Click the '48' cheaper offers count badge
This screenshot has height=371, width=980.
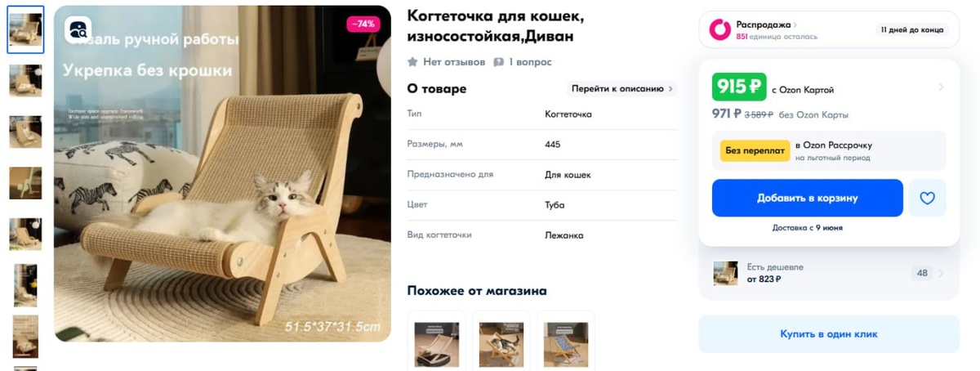point(923,273)
